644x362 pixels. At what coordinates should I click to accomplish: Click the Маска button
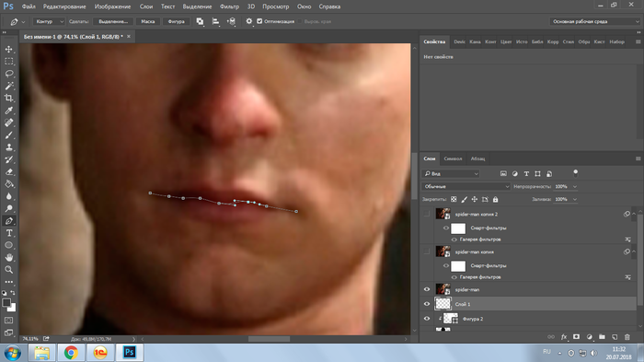pyautogui.click(x=148, y=21)
